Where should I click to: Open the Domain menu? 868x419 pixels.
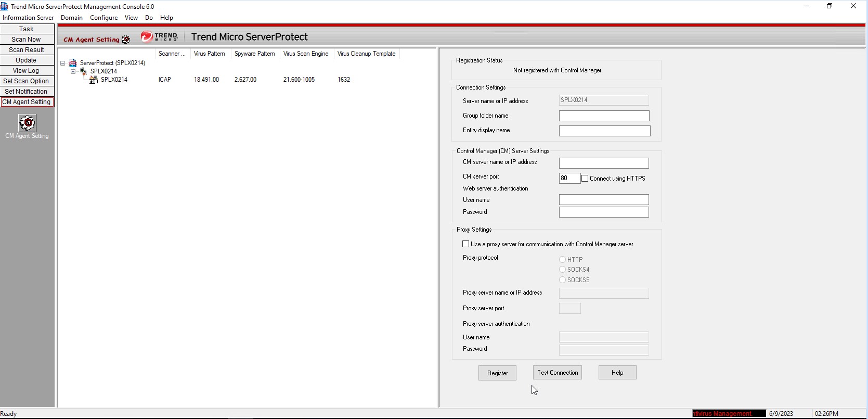(72, 18)
